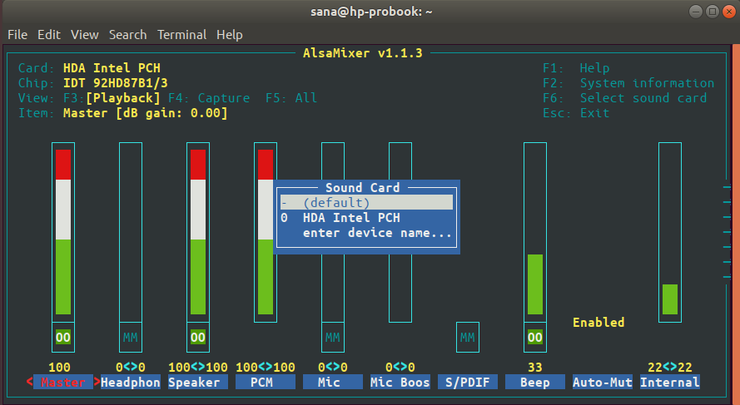The image size is (740, 405).
Task: Open the Help menu
Action: [x=229, y=35]
